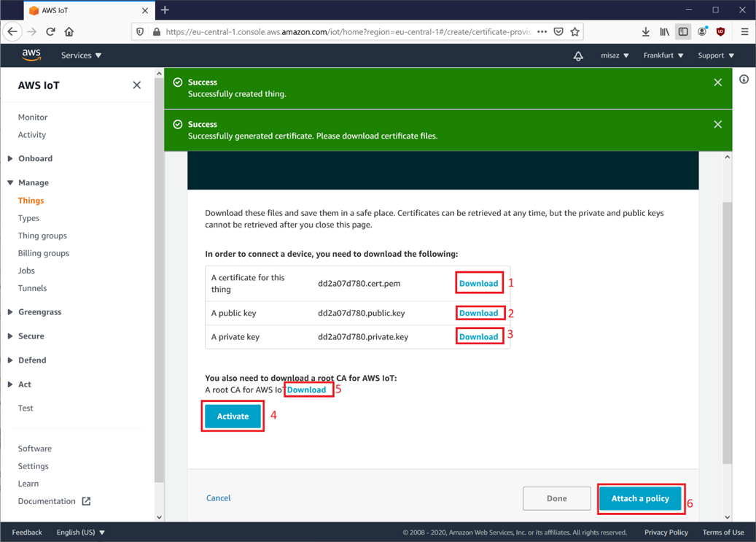Viewport: 756px width, 542px height.
Task: Click the Attach a policy button
Action: (640, 498)
